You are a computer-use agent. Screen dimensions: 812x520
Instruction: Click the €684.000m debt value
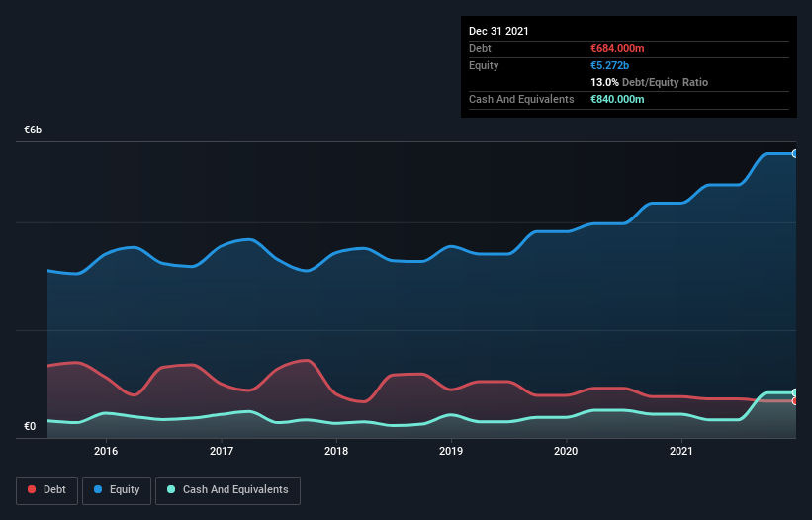click(617, 48)
